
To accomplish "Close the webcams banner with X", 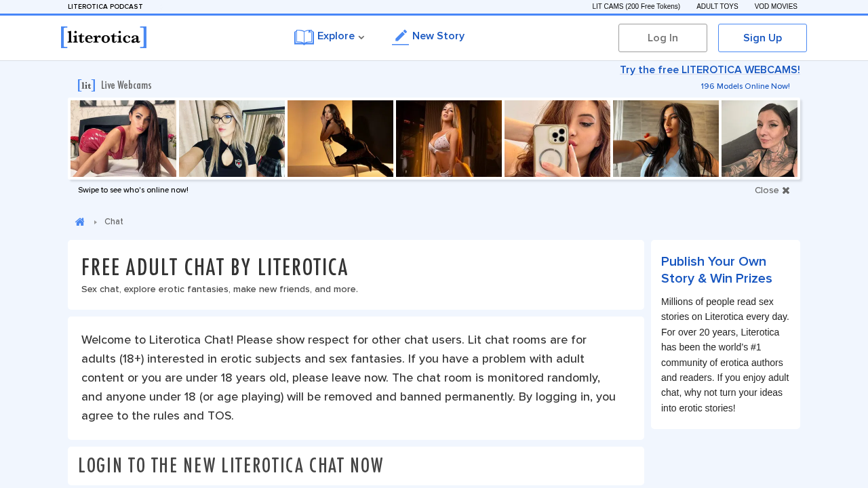I will (x=786, y=190).
